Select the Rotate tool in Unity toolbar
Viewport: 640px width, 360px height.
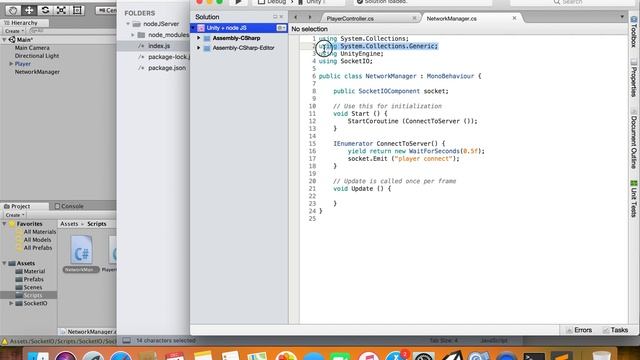[45, 10]
